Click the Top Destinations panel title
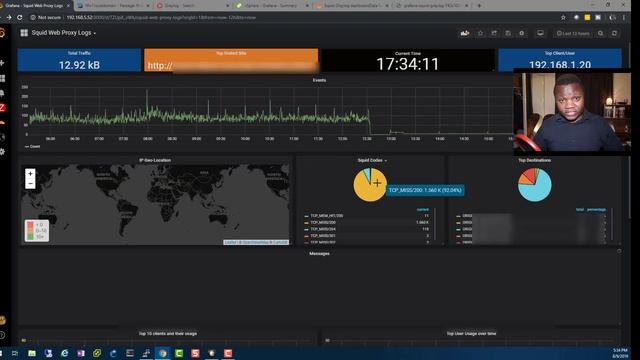Image resolution: width=640 pixels, height=360 pixels. click(534, 160)
